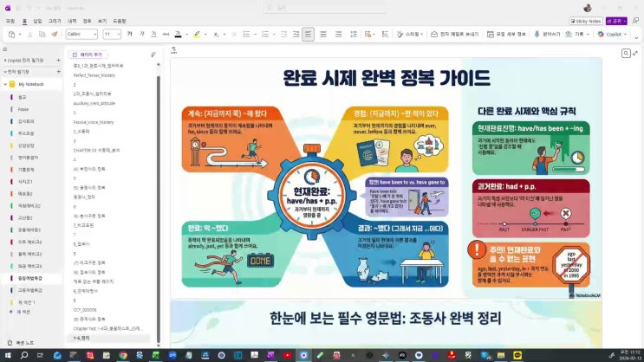Open the Calibri font name dropdown

[96, 34]
